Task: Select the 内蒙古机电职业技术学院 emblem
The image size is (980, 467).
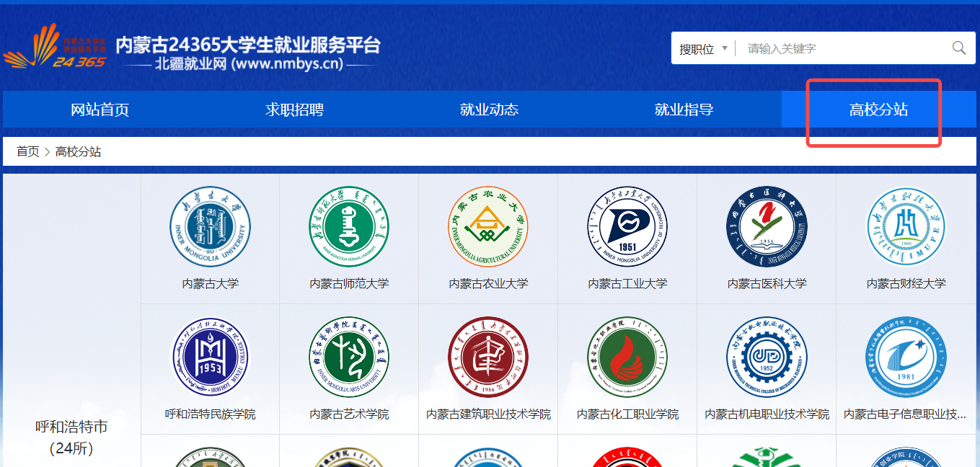Action: coord(766,357)
